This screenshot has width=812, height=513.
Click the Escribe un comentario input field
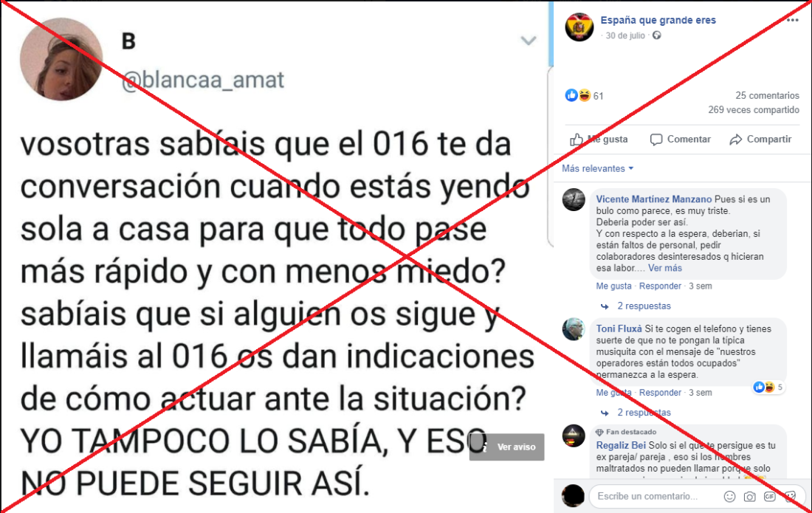657,497
